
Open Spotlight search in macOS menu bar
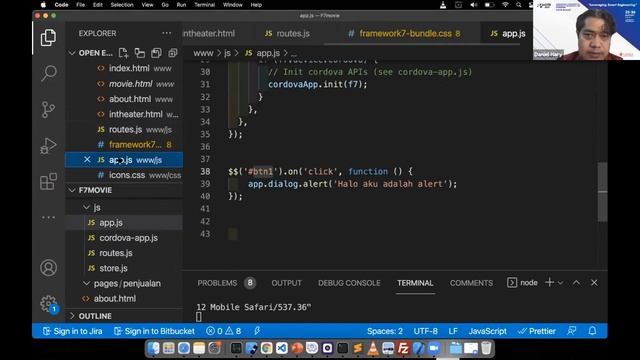point(518,5)
